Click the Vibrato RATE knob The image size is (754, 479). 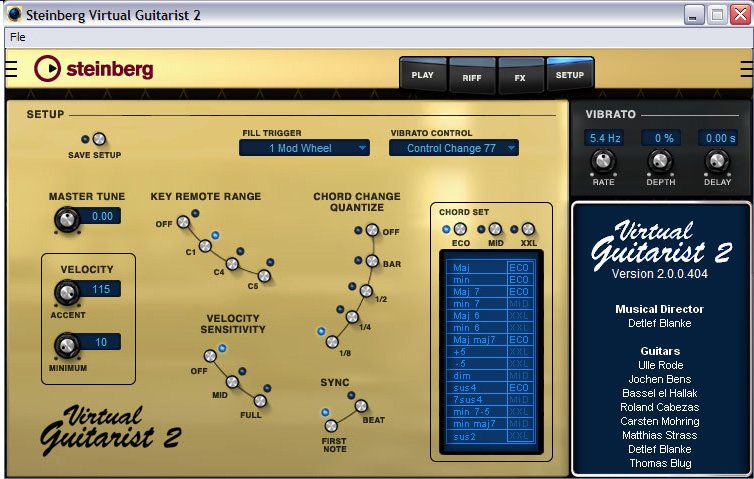click(603, 161)
